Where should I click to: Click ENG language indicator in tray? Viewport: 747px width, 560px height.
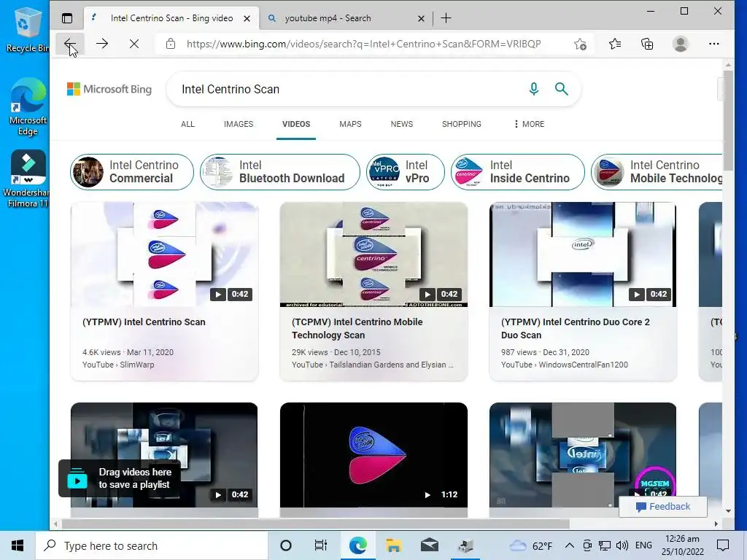click(x=643, y=545)
